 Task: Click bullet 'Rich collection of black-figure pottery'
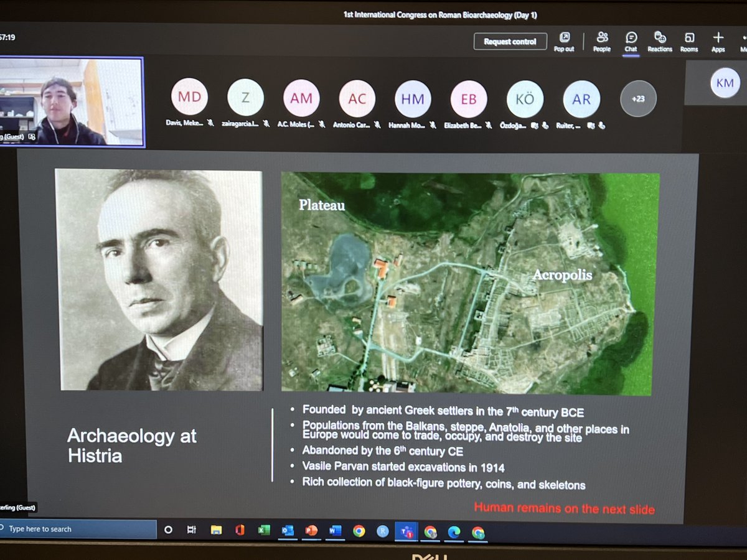(444, 483)
